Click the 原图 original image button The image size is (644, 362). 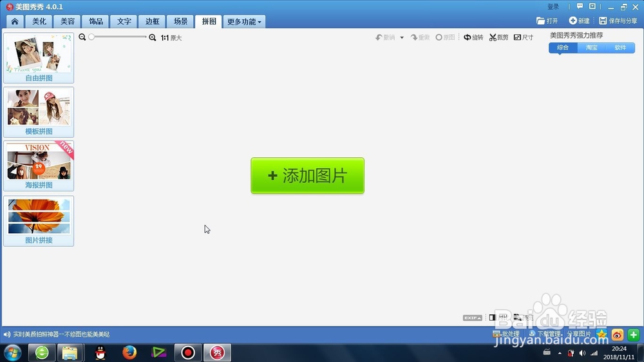[445, 37]
